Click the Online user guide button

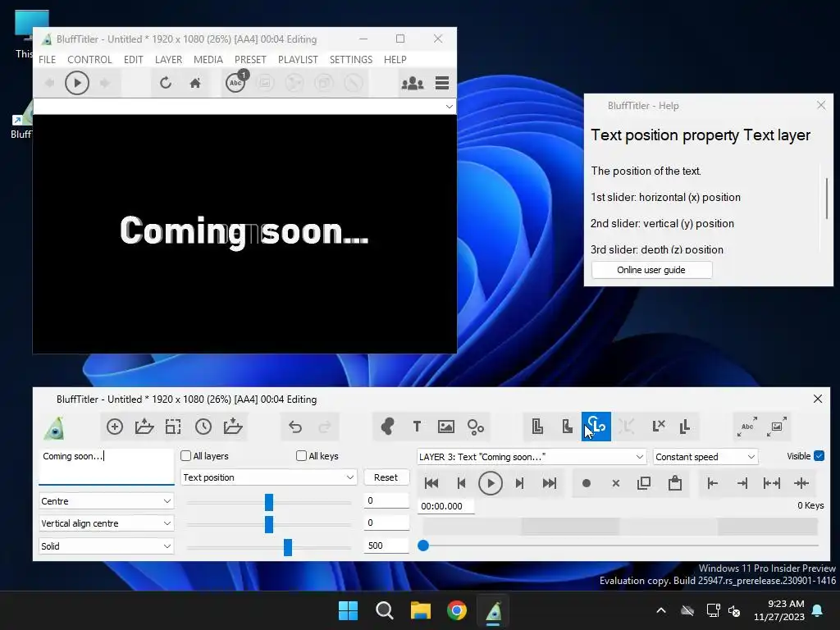651,270
